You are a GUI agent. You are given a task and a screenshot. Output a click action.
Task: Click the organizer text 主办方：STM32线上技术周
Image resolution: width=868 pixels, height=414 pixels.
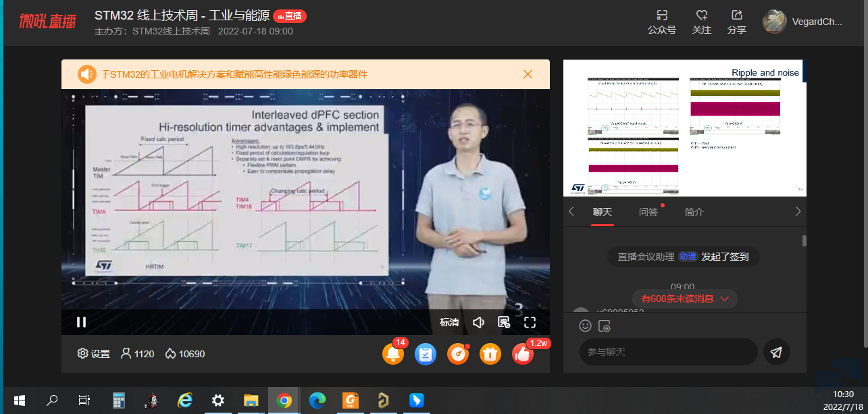pos(152,31)
